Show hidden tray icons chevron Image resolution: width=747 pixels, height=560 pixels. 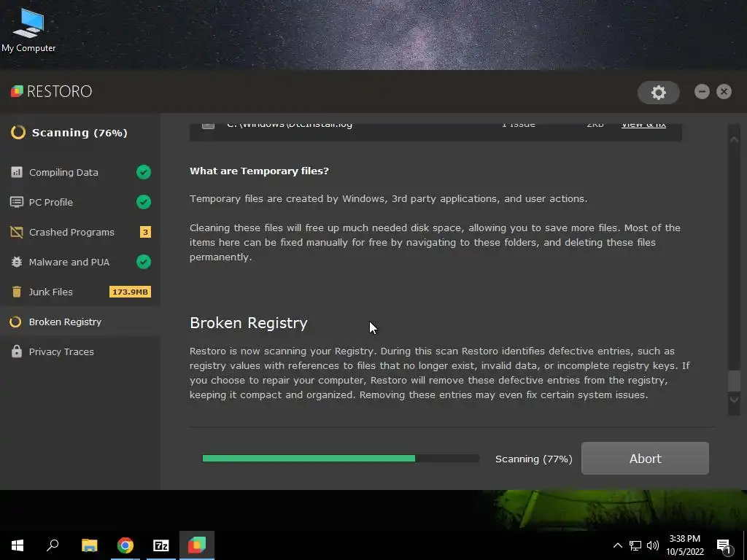pyautogui.click(x=617, y=545)
